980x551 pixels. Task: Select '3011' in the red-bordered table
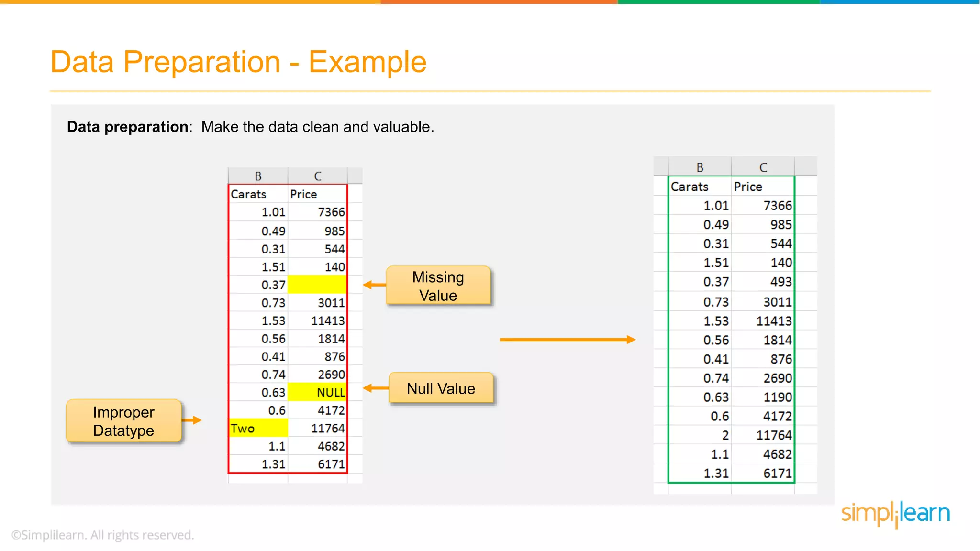point(317,303)
